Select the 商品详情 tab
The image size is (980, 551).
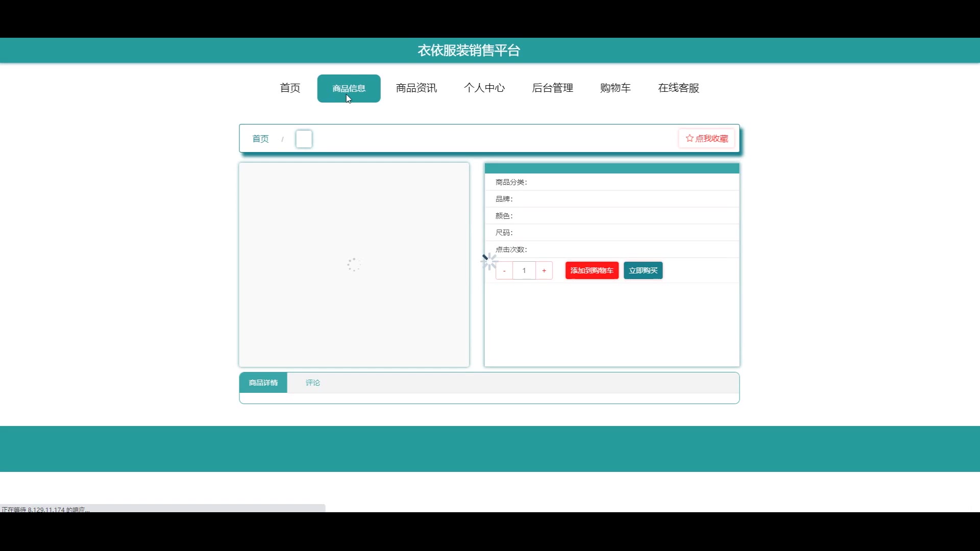tap(263, 383)
